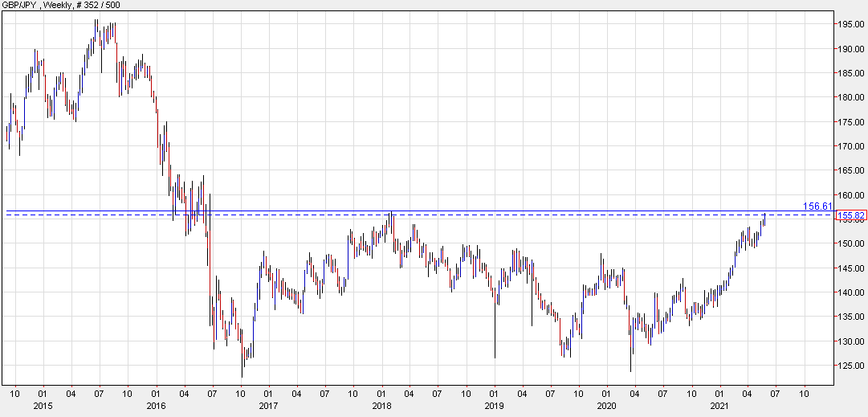Click the 2016 year label on time axis
Image resolution: width=868 pixels, height=417 pixels.
(x=155, y=407)
